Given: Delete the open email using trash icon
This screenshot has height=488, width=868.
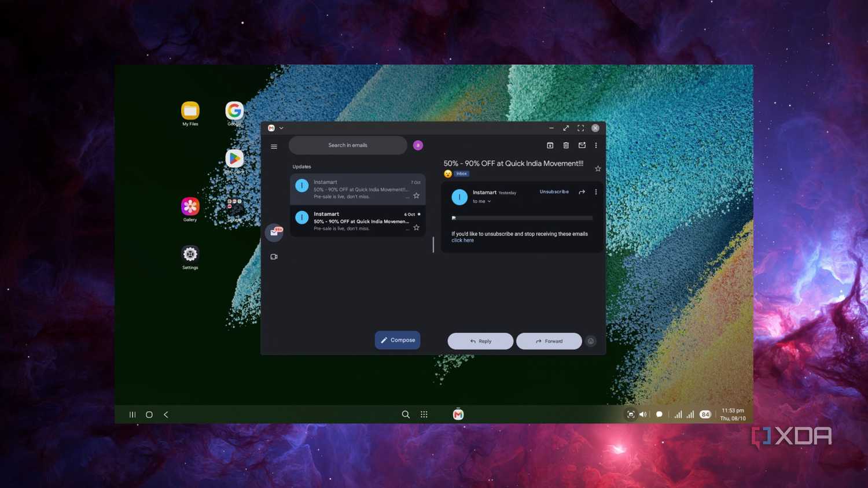Looking at the screenshot, I should 566,145.
